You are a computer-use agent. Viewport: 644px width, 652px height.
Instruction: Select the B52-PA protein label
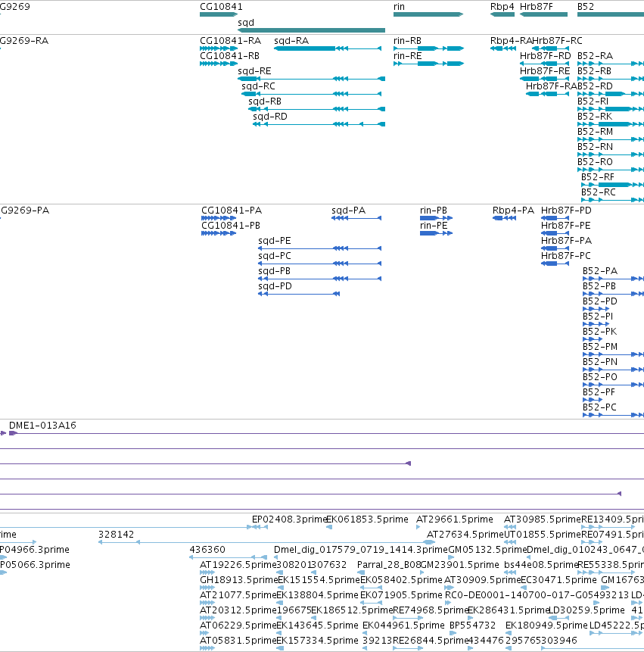(600, 271)
